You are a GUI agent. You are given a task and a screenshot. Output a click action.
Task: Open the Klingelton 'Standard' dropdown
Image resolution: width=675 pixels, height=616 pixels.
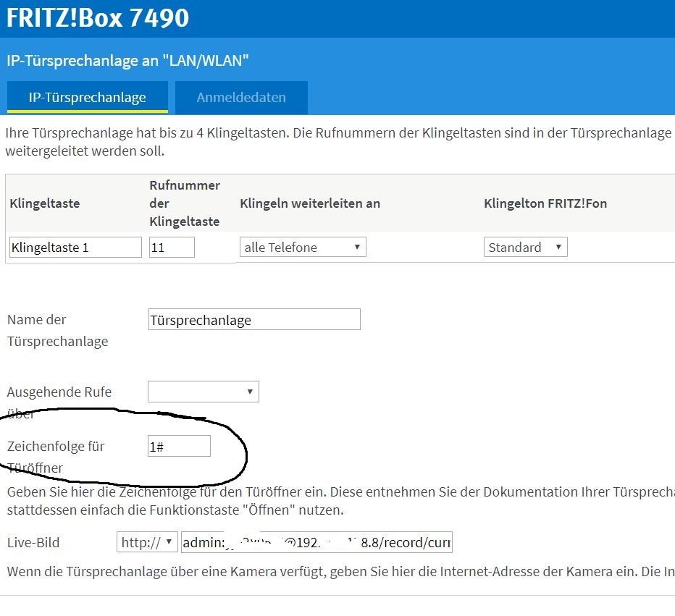coord(525,247)
